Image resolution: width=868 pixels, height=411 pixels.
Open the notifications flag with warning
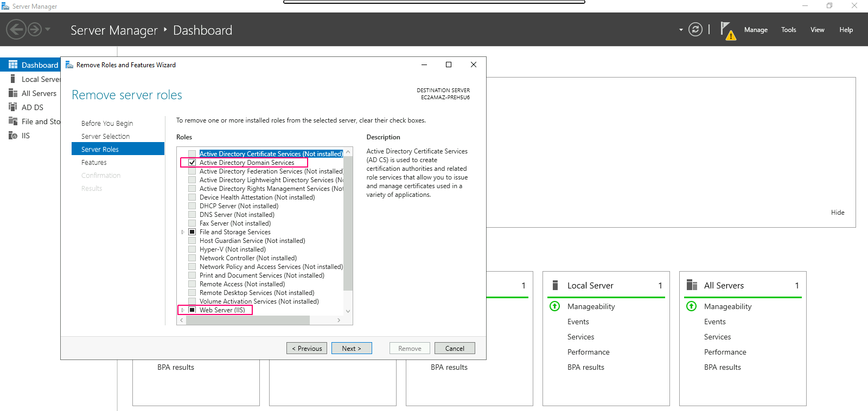click(x=728, y=31)
